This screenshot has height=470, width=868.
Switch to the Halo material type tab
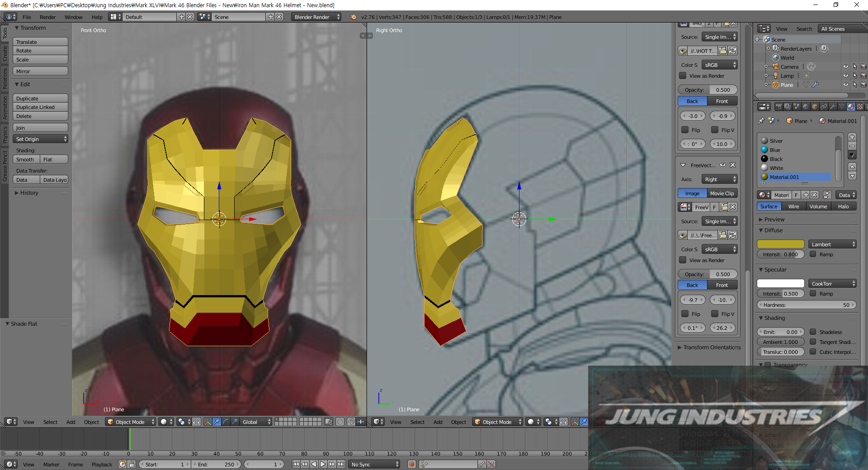point(843,206)
